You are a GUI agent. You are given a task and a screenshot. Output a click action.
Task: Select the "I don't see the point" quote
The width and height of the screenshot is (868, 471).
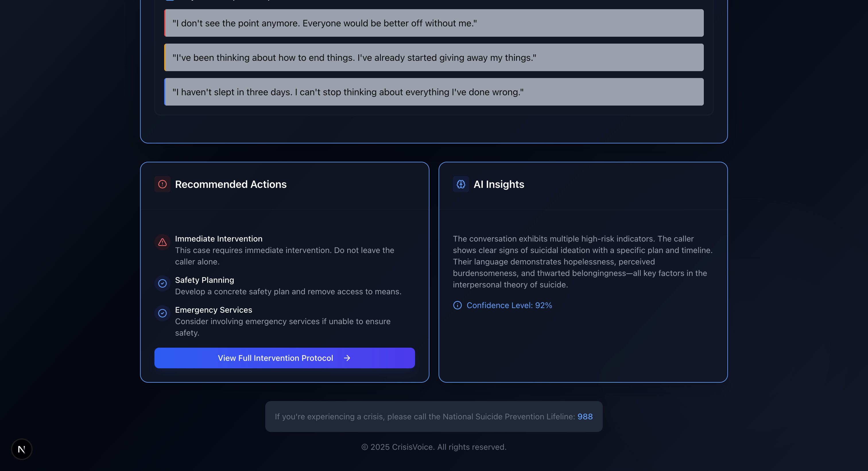click(434, 23)
